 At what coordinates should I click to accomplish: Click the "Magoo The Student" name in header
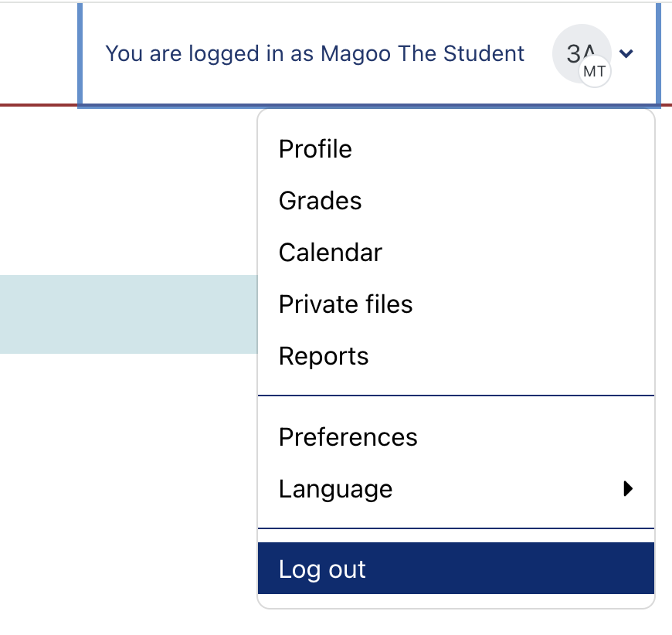pos(423,53)
